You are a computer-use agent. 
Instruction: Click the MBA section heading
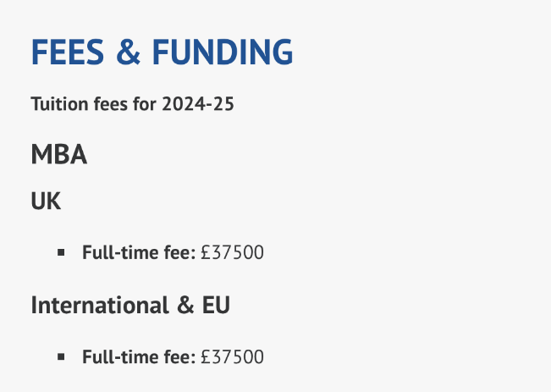tap(59, 154)
